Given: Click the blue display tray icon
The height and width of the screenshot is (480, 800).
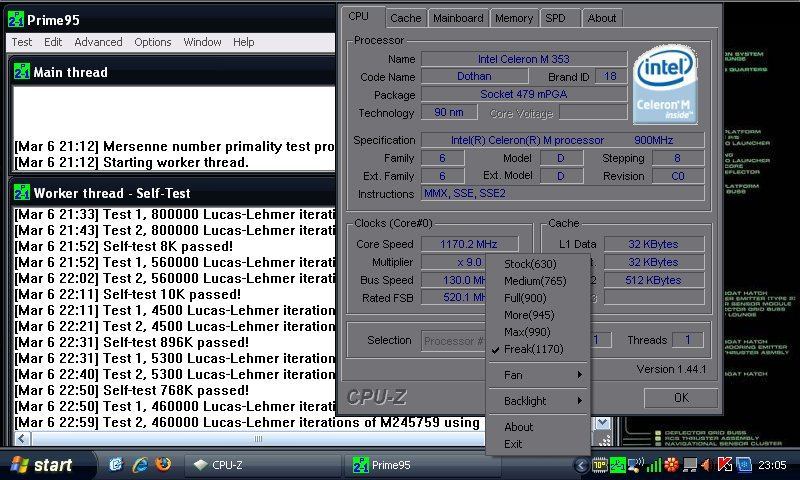Looking at the screenshot, I should 743,465.
